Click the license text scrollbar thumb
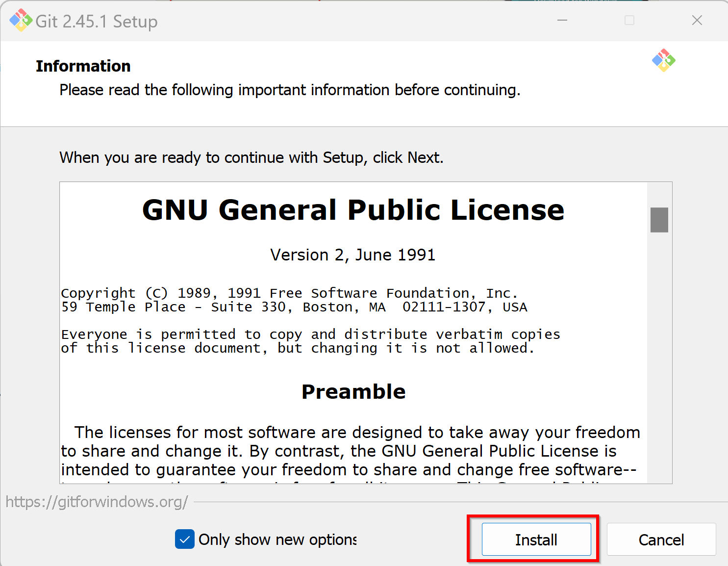This screenshot has height=566, width=728. [659, 220]
